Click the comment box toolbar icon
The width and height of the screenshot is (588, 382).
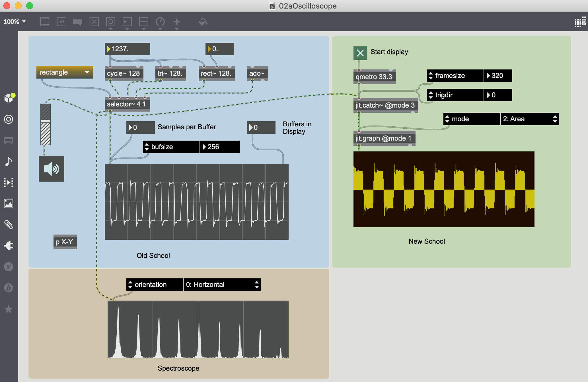click(x=77, y=22)
